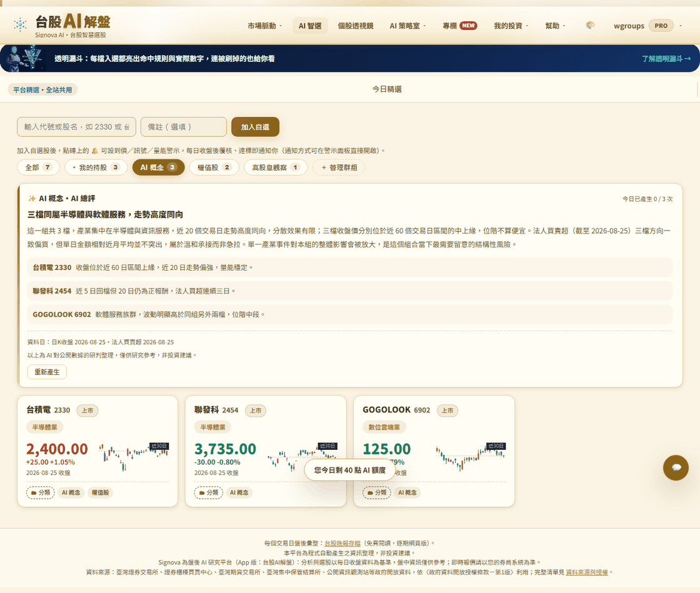Click the 今日已產生 0 / 3 次 counter
Image resolution: width=700 pixels, height=593 pixels.
[647, 199]
